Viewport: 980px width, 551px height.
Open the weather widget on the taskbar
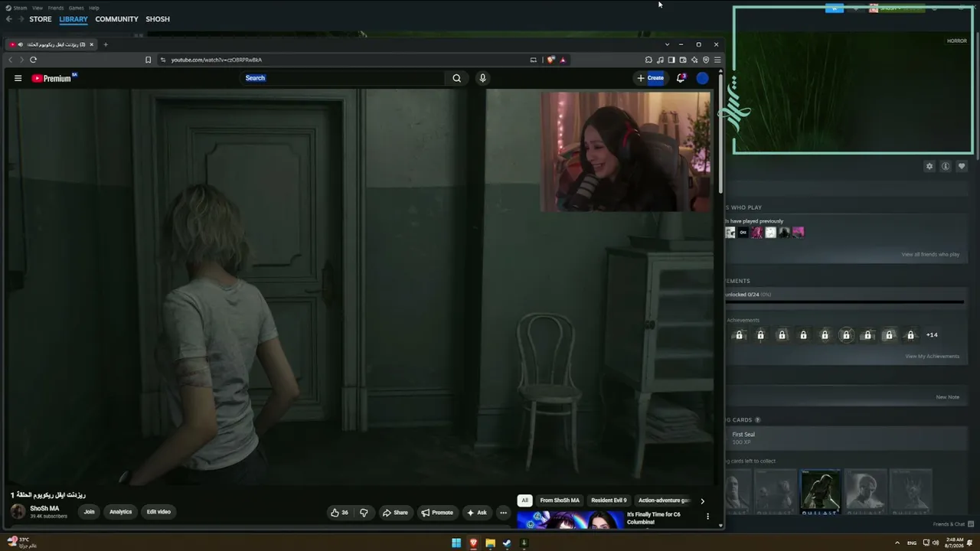coord(21,543)
